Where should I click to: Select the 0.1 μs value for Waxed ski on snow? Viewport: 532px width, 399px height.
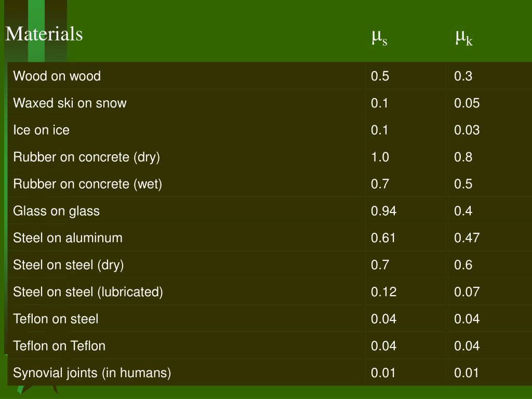pyautogui.click(x=379, y=103)
